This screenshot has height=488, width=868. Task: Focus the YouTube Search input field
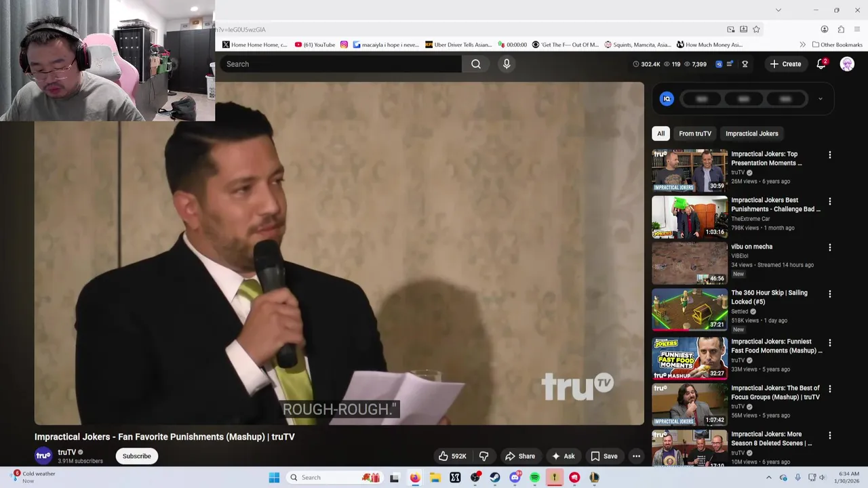click(341, 64)
